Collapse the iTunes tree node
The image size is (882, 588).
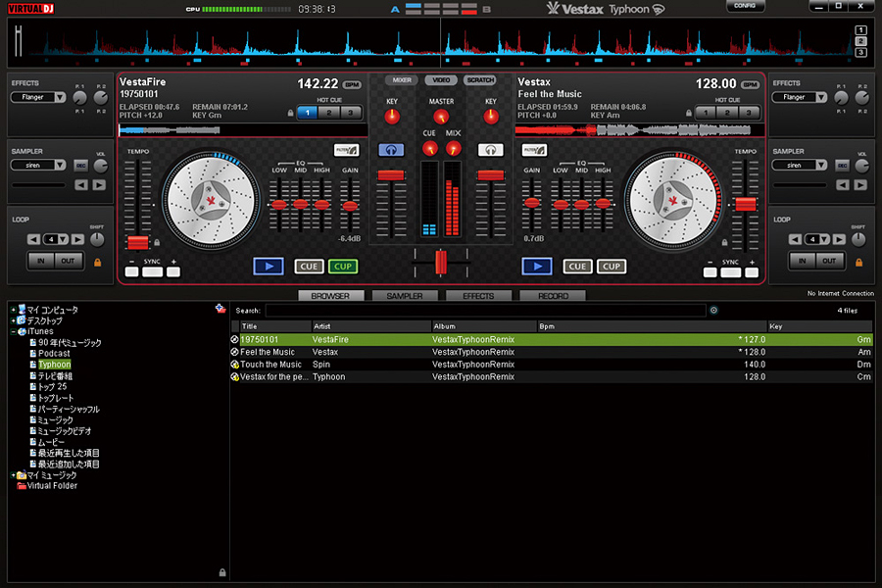[x=13, y=331]
